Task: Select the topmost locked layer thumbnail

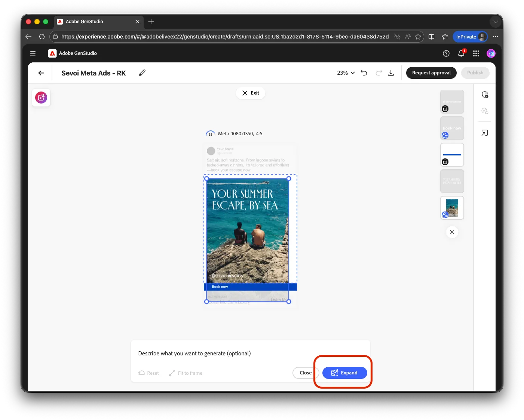Action: click(x=452, y=102)
